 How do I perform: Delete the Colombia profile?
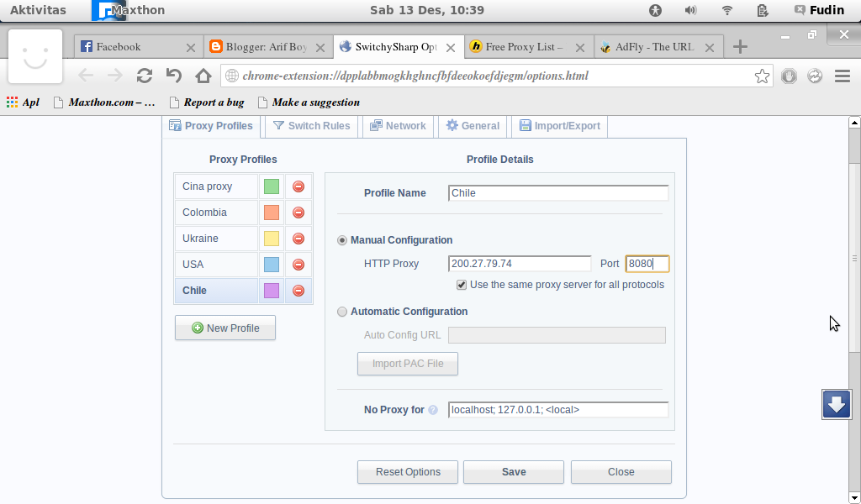pyautogui.click(x=298, y=213)
